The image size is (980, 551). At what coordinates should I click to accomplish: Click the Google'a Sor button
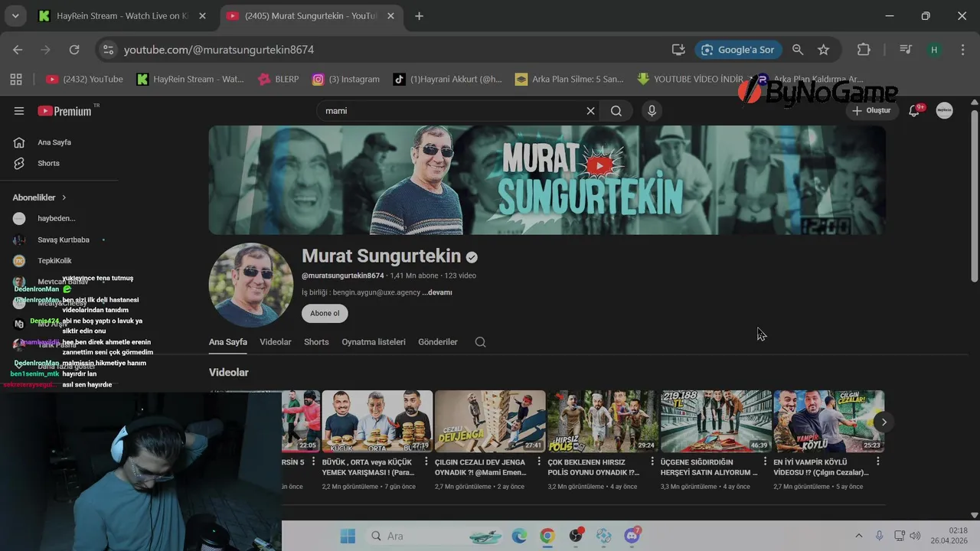738,50
